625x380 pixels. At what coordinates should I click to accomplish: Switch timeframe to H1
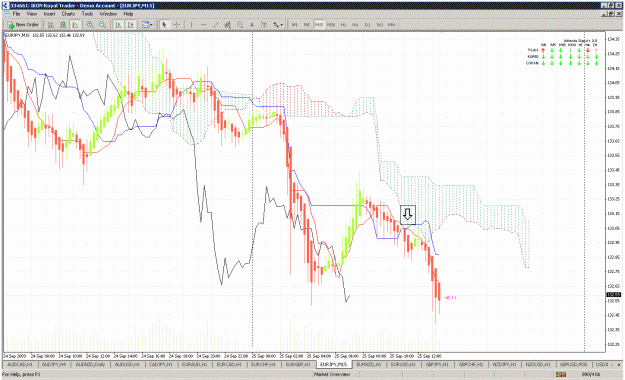pyautogui.click(x=343, y=25)
